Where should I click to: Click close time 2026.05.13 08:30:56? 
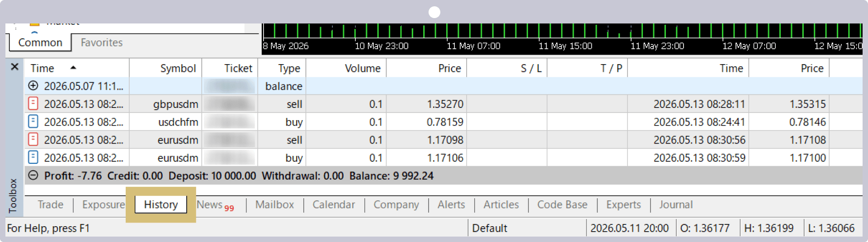(x=699, y=140)
